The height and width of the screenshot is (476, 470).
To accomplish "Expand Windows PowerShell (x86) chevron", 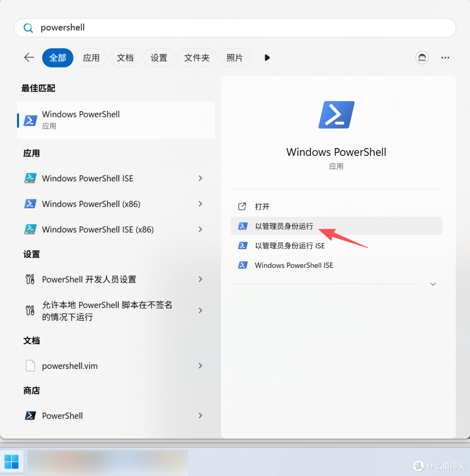I will pyautogui.click(x=200, y=204).
